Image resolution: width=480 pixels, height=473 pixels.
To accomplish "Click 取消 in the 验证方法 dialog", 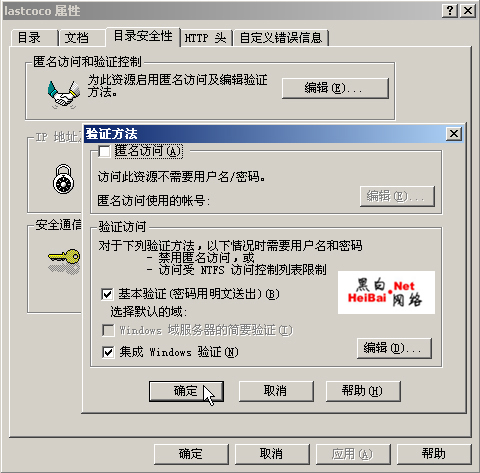I will (x=276, y=391).
